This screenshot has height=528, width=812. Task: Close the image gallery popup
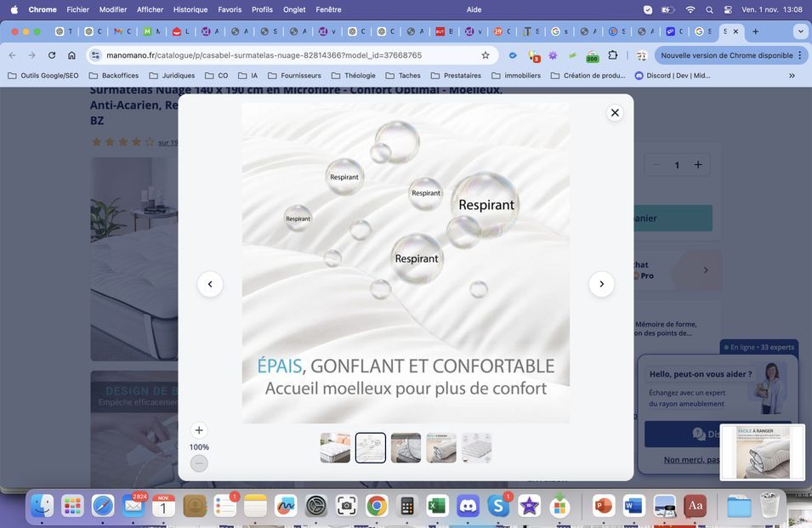pyautogui.click(x=615, y=112)
